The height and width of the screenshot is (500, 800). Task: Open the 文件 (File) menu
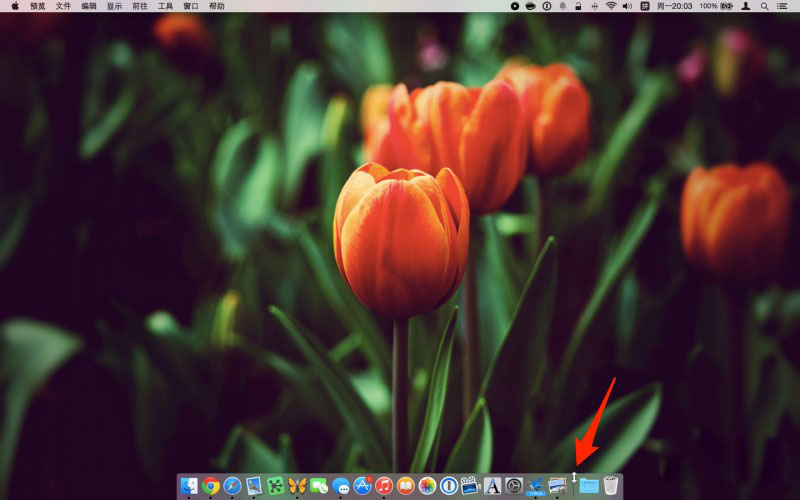click(63, 6)
